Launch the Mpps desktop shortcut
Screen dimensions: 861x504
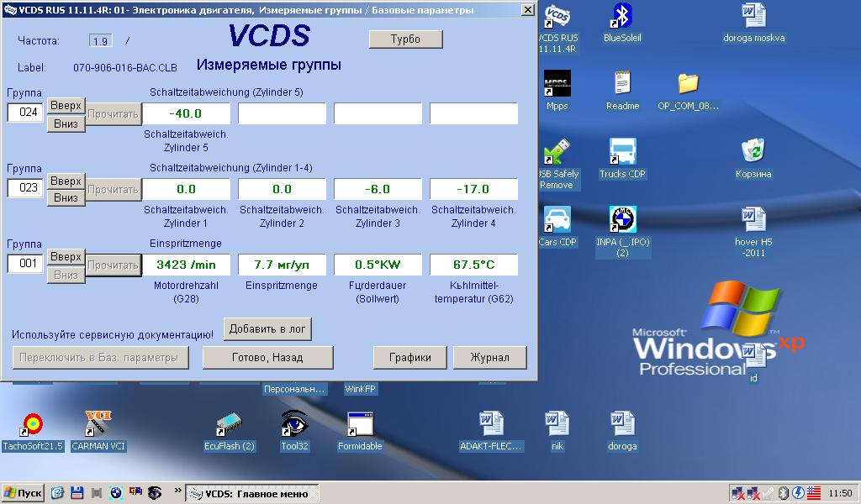click(557, 91)
